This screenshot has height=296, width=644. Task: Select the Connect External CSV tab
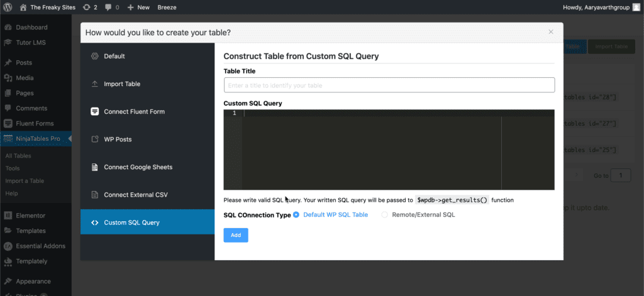click(x=147, y=195)
